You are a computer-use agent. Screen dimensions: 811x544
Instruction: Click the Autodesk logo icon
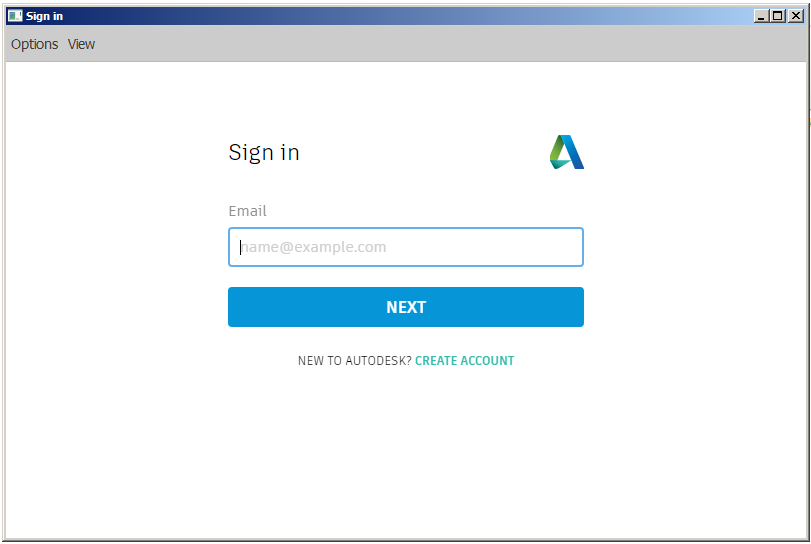tap(567, 152)
